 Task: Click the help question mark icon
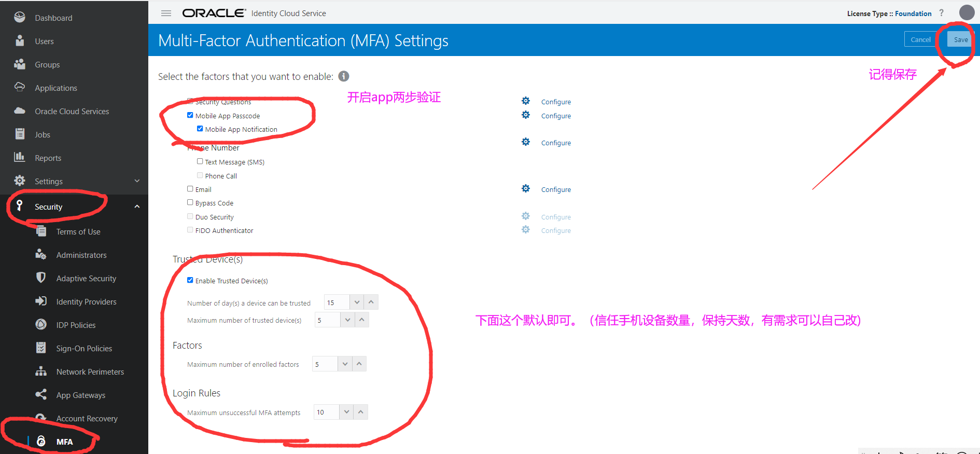(942, 13)
